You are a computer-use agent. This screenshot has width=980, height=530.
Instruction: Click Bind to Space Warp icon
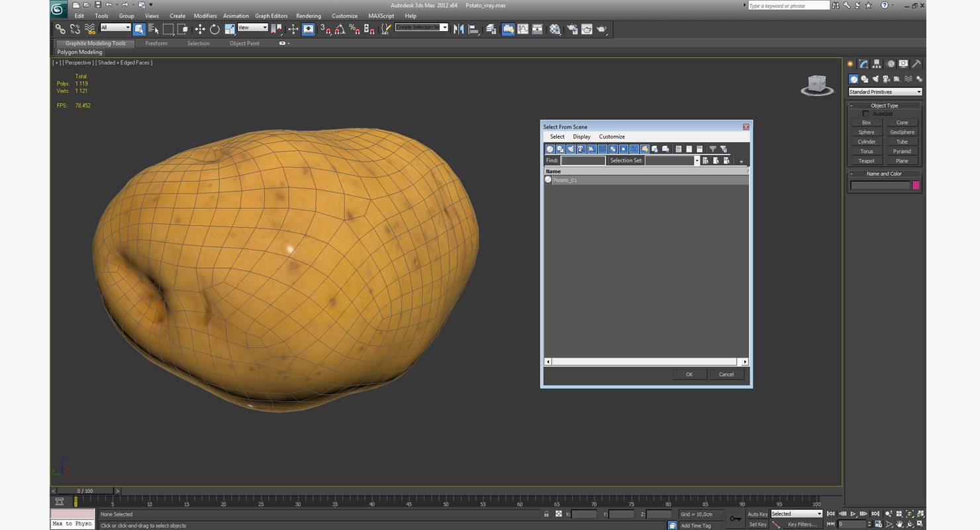[x=90, y=29]
